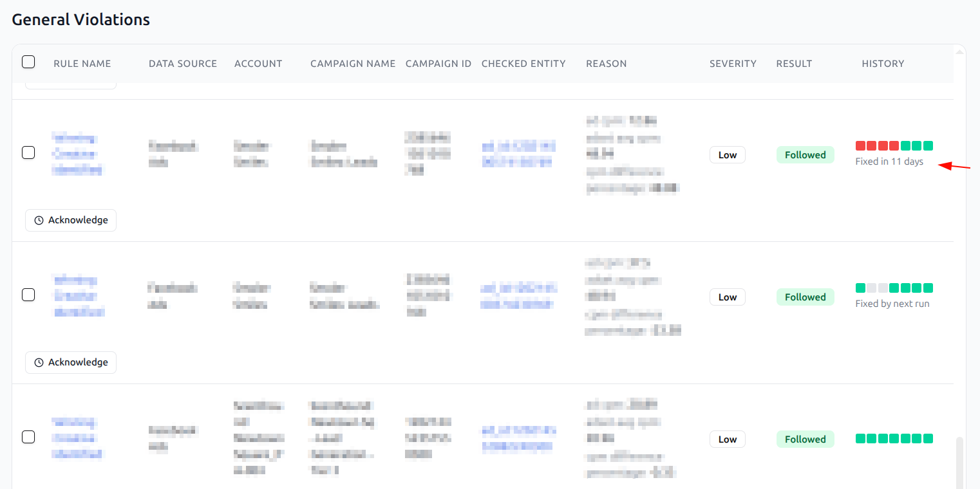
Task: Click the all-green history bar
Action: pyautogui.click(x=894, y=439)
